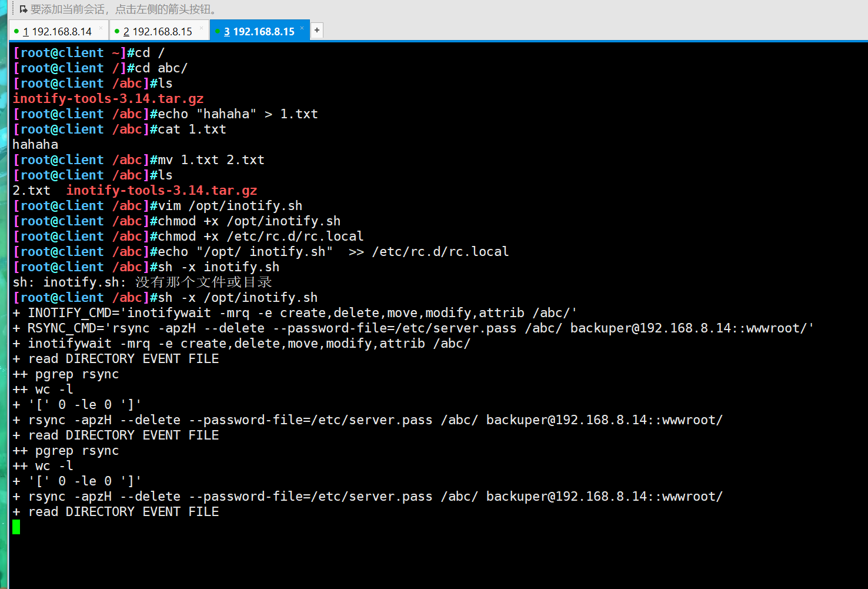Click '2.txt' in the ls output

pos(31,190)
